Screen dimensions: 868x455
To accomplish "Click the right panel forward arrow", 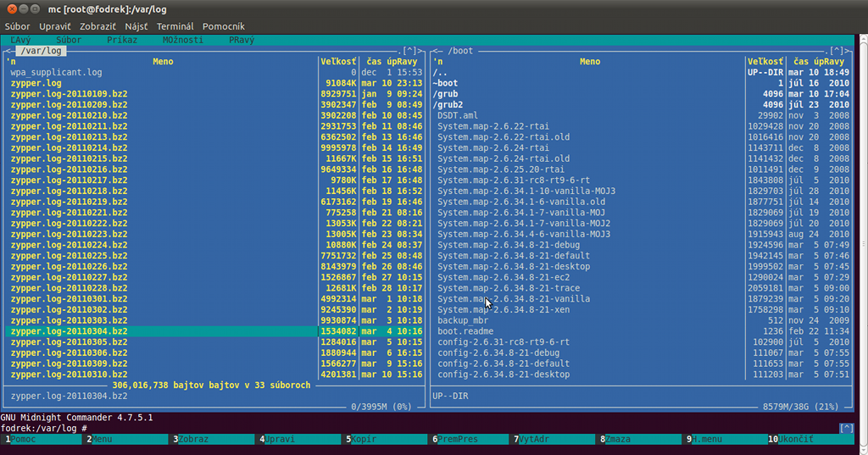I will (848, 51).
